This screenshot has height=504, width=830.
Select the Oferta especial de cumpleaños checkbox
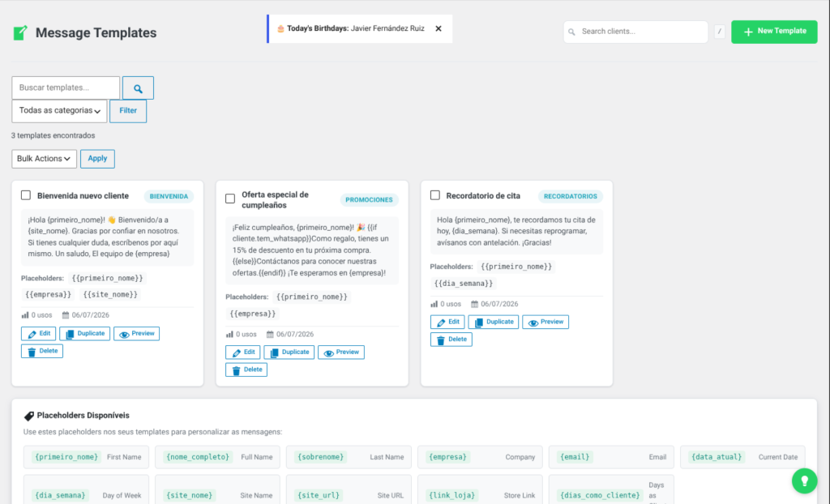click(230, 199)
